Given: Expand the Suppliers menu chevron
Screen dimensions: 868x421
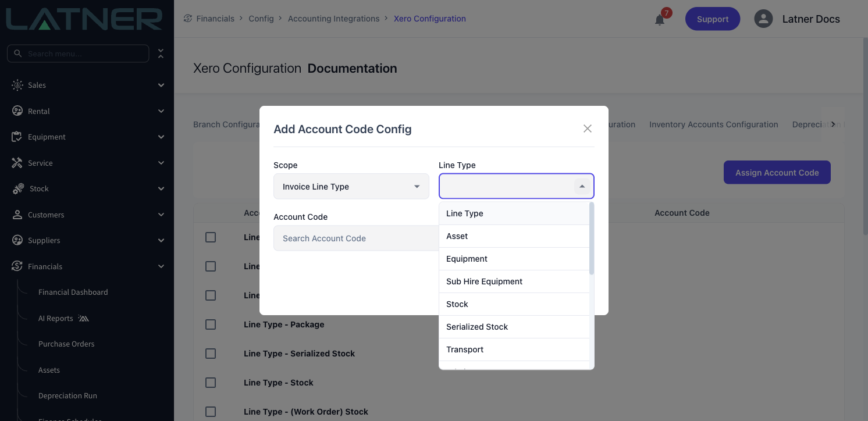Looking at the screenshot, I should (161, 240).
